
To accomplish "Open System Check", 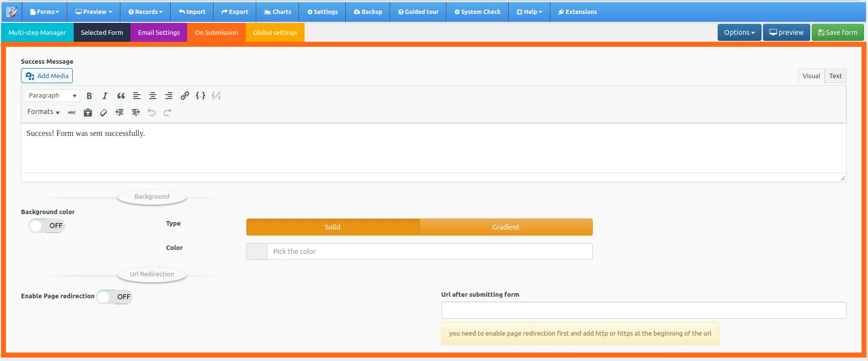I will coord(477,11).
